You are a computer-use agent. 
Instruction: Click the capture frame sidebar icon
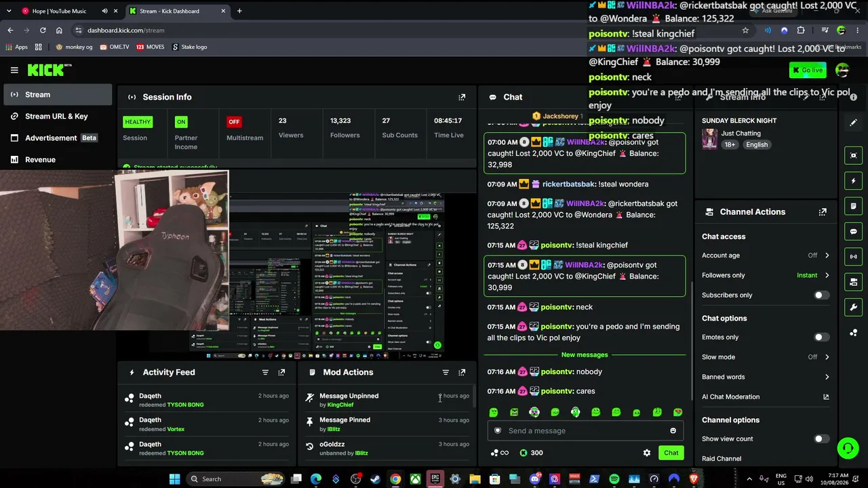tap(853, 155)
